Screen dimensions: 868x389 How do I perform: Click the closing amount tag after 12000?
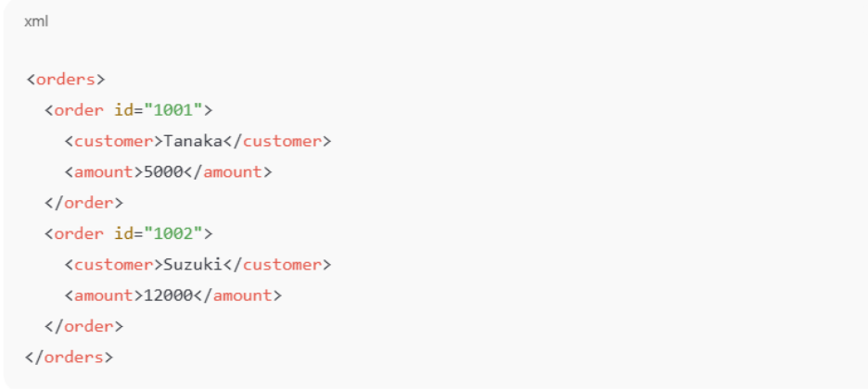(x=242, y=295)
